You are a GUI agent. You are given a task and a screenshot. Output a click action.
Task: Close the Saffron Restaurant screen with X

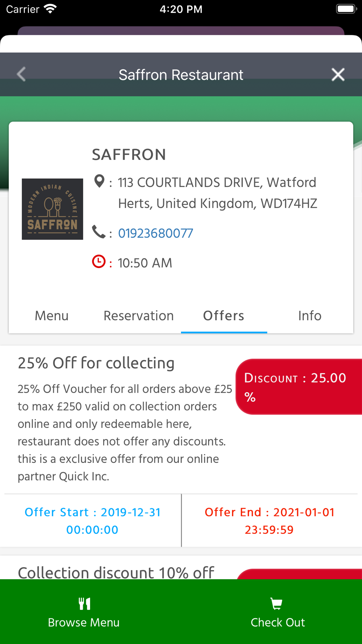[338, 75]
